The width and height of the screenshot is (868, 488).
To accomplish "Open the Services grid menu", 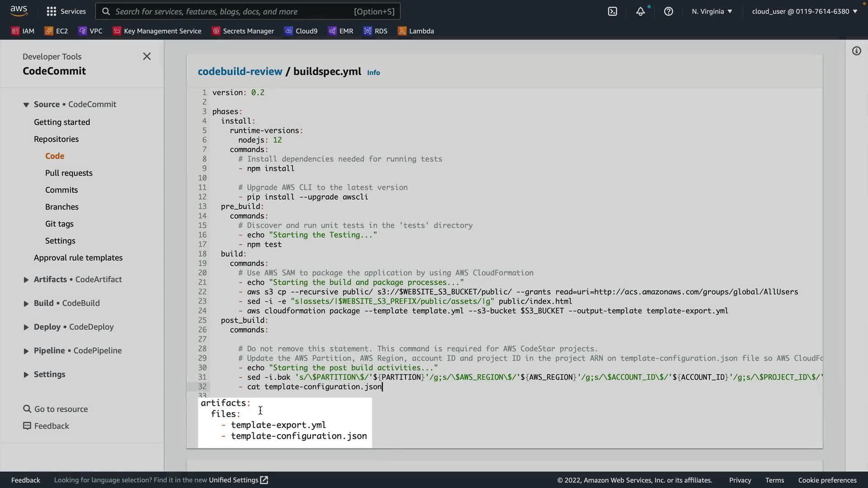I will click(66, 11).
